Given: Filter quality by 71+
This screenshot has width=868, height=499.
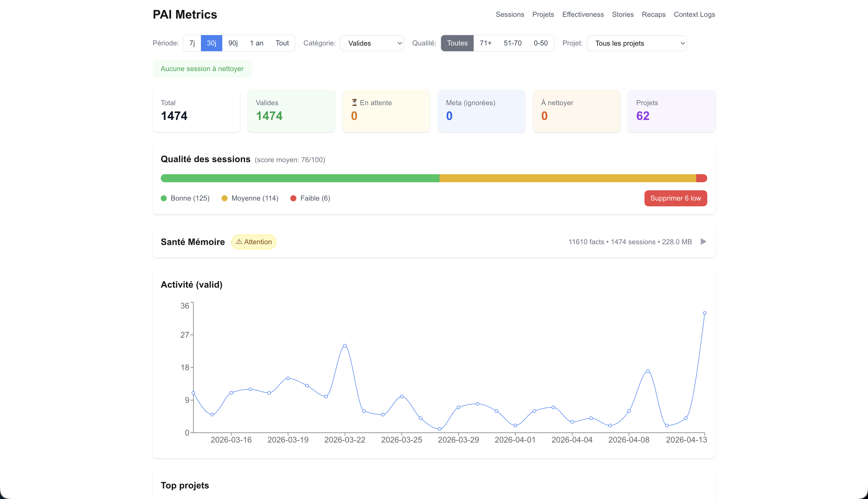Looking at the screenshot, I should click(485, 43).
